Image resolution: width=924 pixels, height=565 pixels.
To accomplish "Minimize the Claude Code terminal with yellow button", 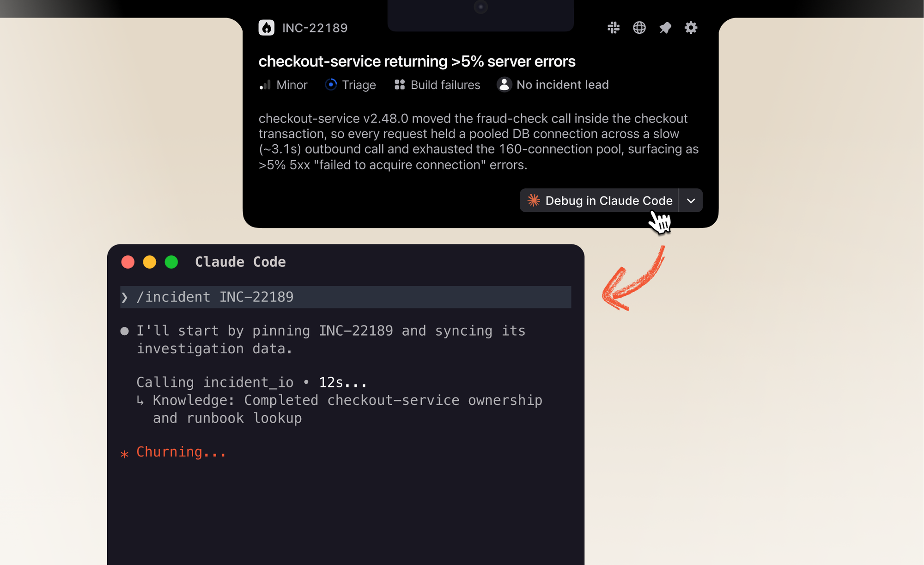I will pyautogui.click(x=150, y=262).
